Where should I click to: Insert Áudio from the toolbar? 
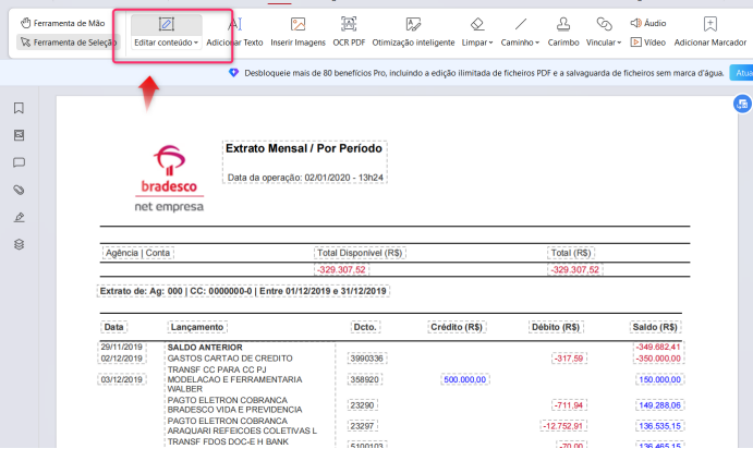(x=648, y=23)
